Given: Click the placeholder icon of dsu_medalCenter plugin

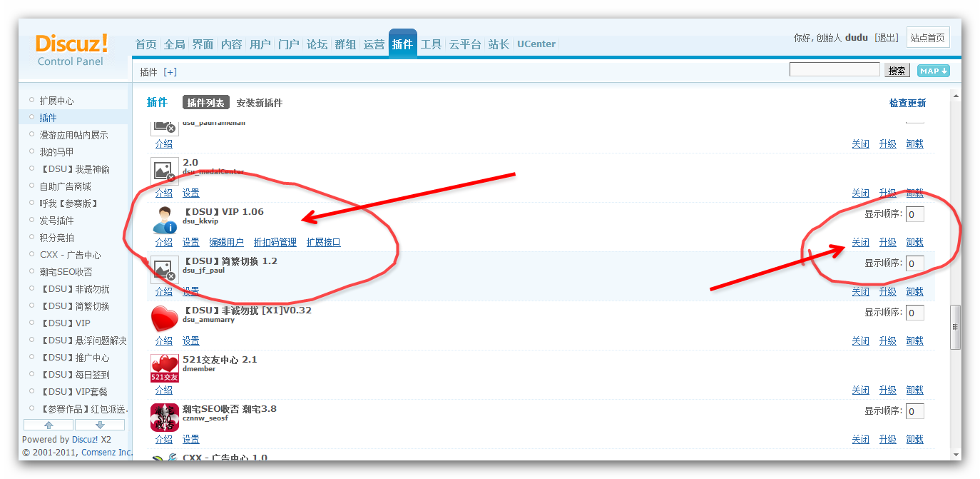Looking at the screenshot, I should [165, 171].
